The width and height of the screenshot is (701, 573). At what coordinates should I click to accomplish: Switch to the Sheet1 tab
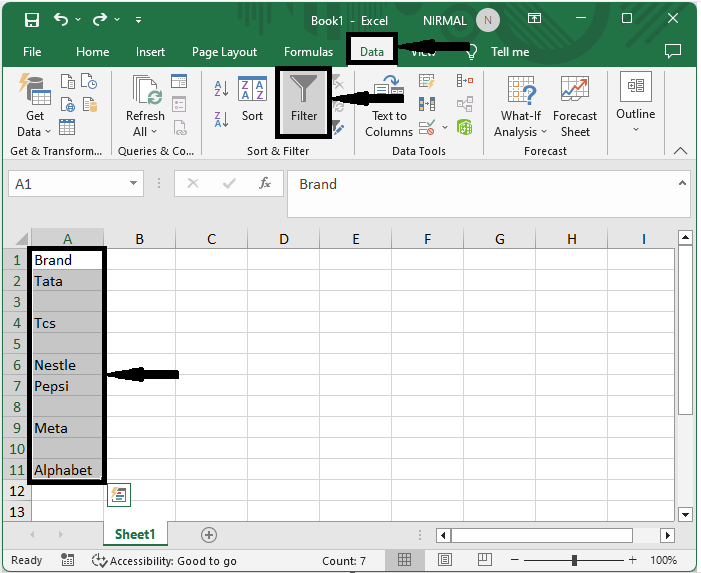coord(135,534)
